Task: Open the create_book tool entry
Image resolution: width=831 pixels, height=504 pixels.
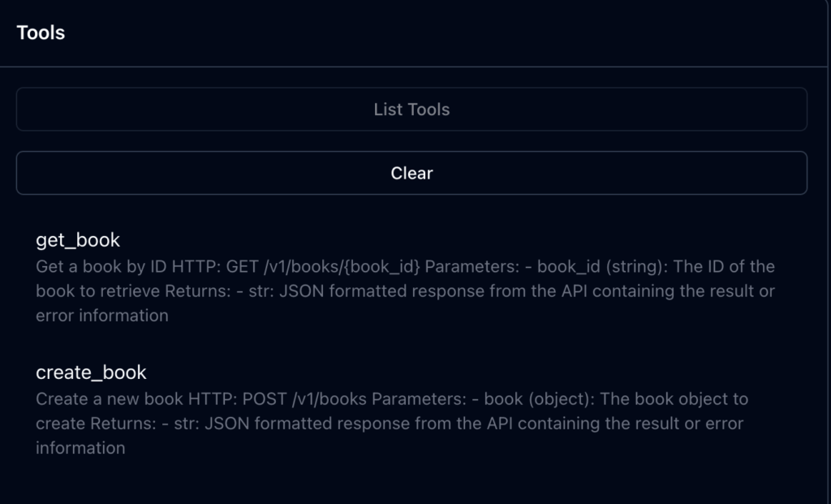Action: (x=91, y=373)
